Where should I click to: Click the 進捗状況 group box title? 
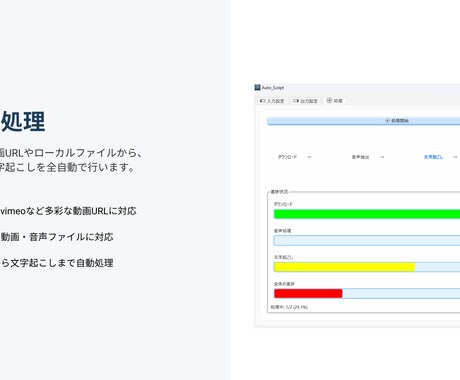pos(279,192)
